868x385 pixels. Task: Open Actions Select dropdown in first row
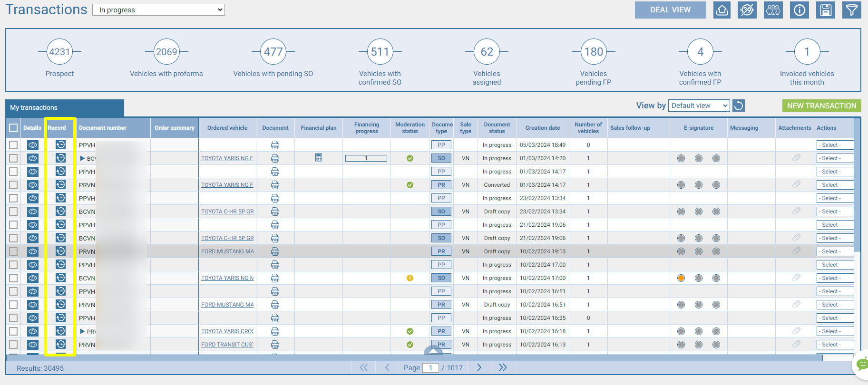(835, 145)
